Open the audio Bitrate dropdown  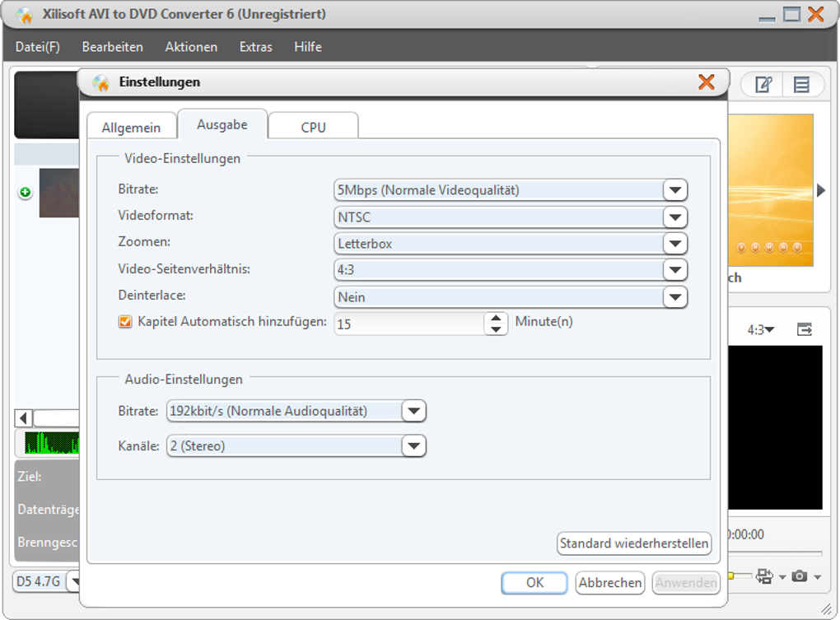(x=413, y=411)
